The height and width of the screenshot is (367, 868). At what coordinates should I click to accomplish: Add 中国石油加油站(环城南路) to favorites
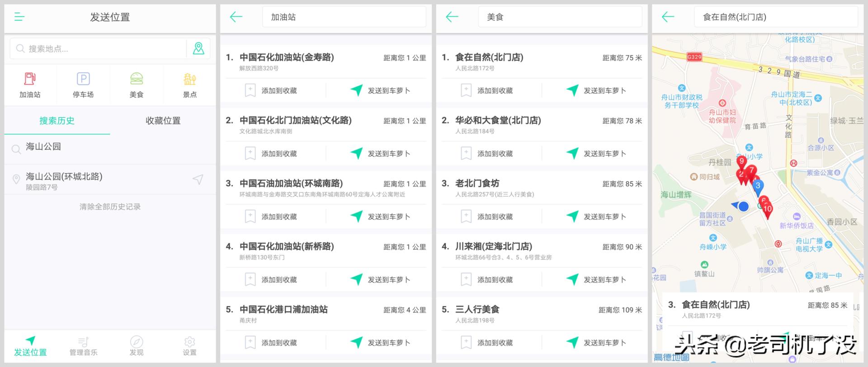click(x=271, y=216)
